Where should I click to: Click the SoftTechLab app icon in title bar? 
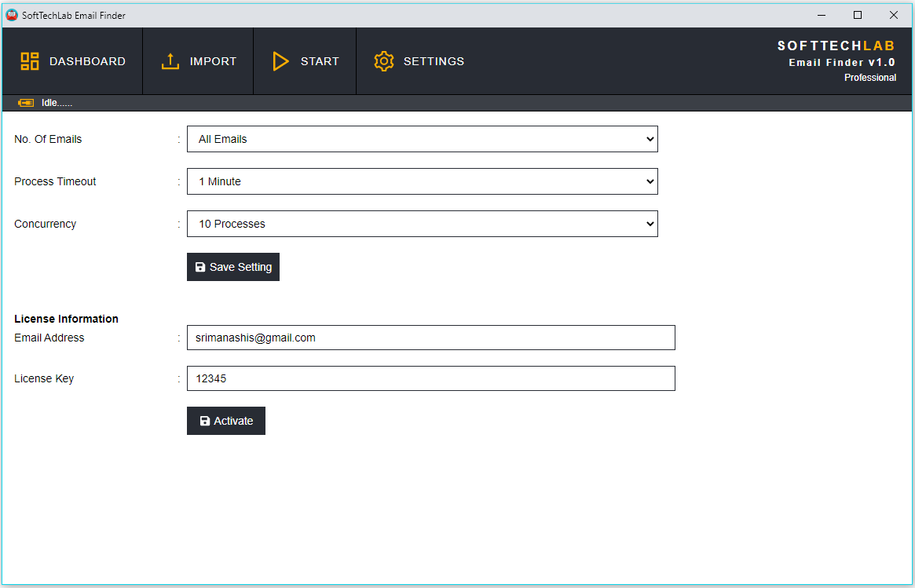[12, 15]
